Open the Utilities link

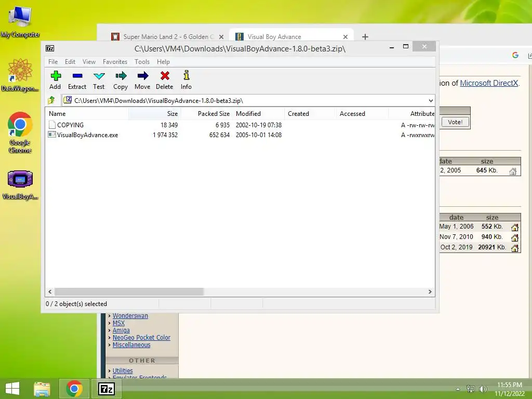[123, 371]
